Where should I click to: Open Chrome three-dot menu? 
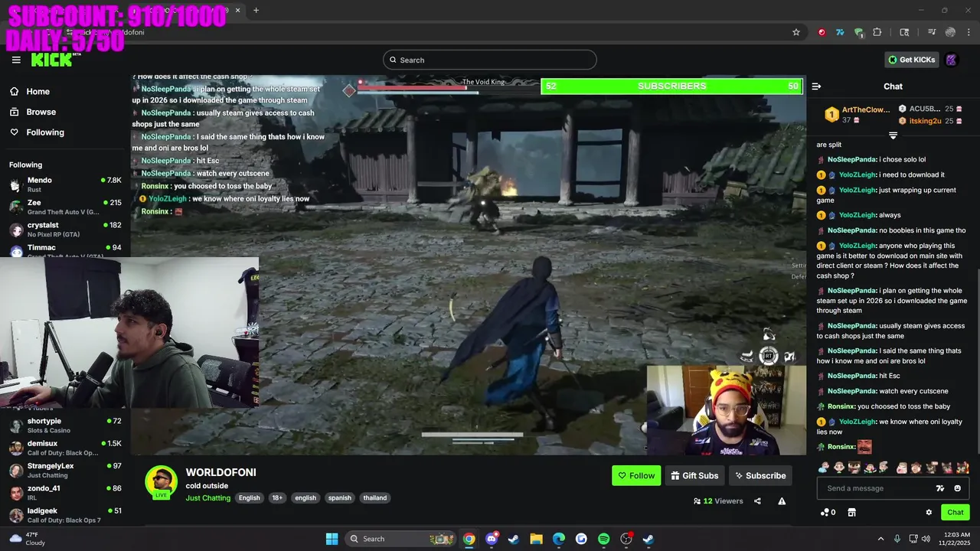pyautogui.click(x=969, y=32)
